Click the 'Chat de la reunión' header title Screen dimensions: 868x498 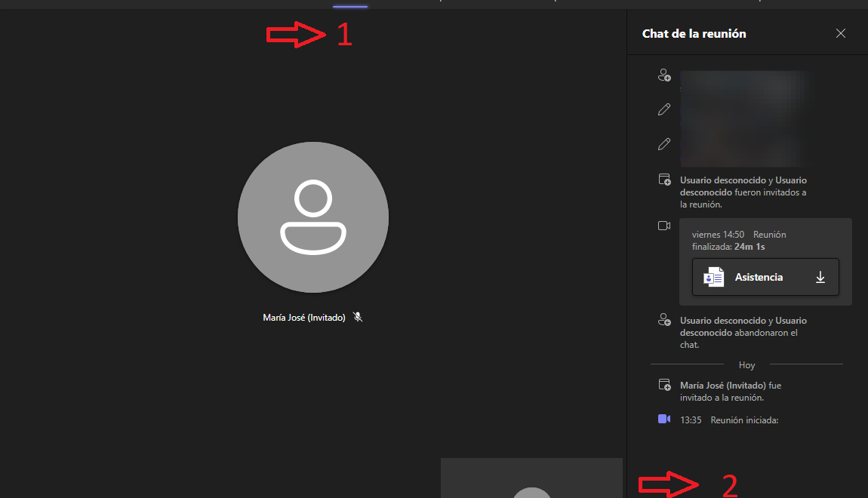pyautogui.click(x=694, y=34)
